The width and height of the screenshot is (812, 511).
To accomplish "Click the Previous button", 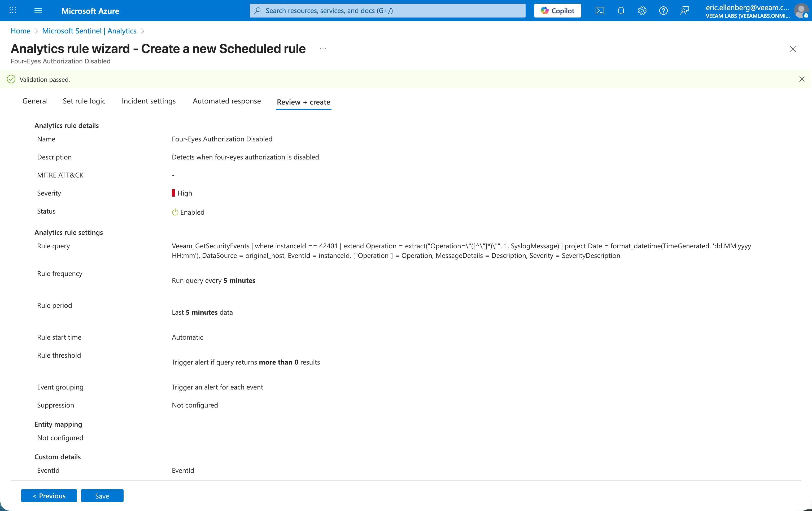I will [49, 496].
